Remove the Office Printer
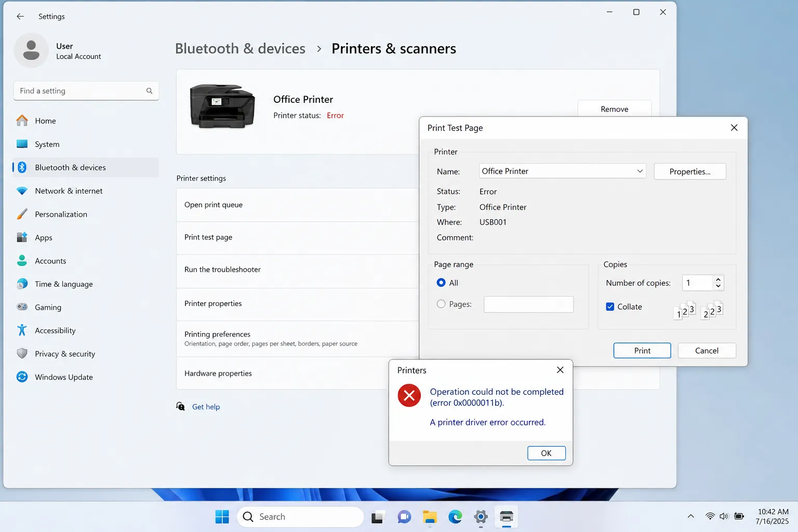798x532 pixels. [x=615, y=109]
